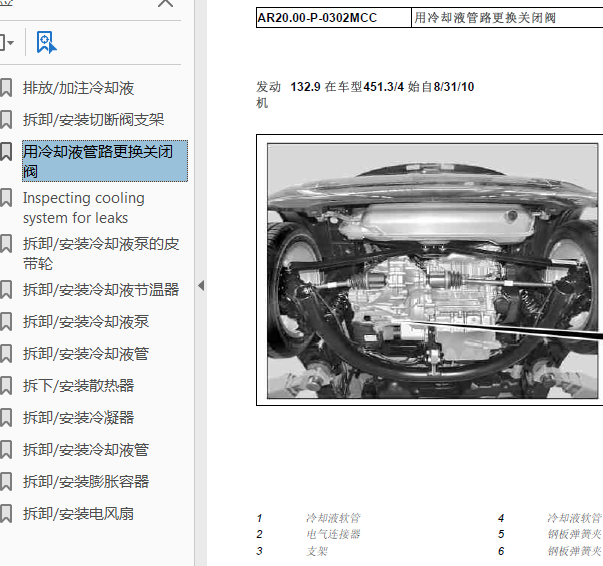Screen dimensions: 603x566
Task: Click the bookmark icon beside 拆卸/安装电风扇
Action: [x=6, y=513]
